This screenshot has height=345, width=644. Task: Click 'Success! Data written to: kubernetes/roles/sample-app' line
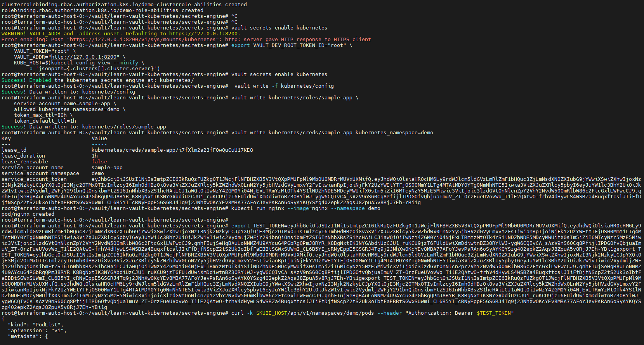point(84,127)
